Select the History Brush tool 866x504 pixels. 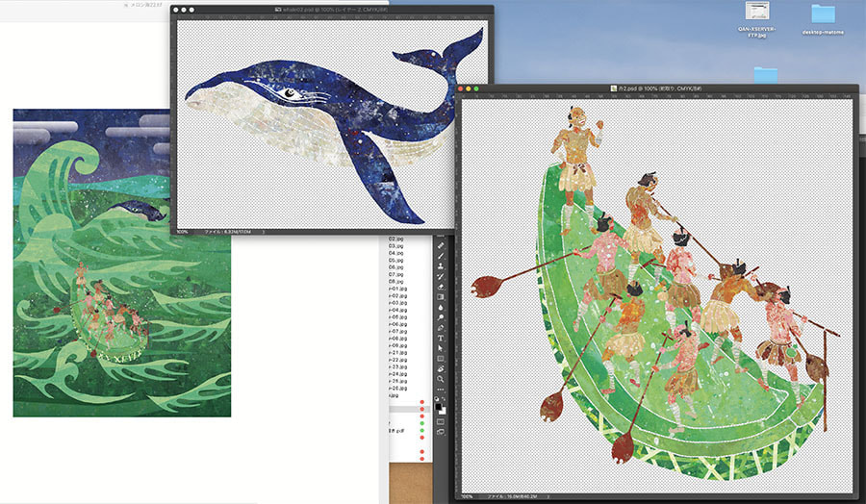[x=441, y=277]
